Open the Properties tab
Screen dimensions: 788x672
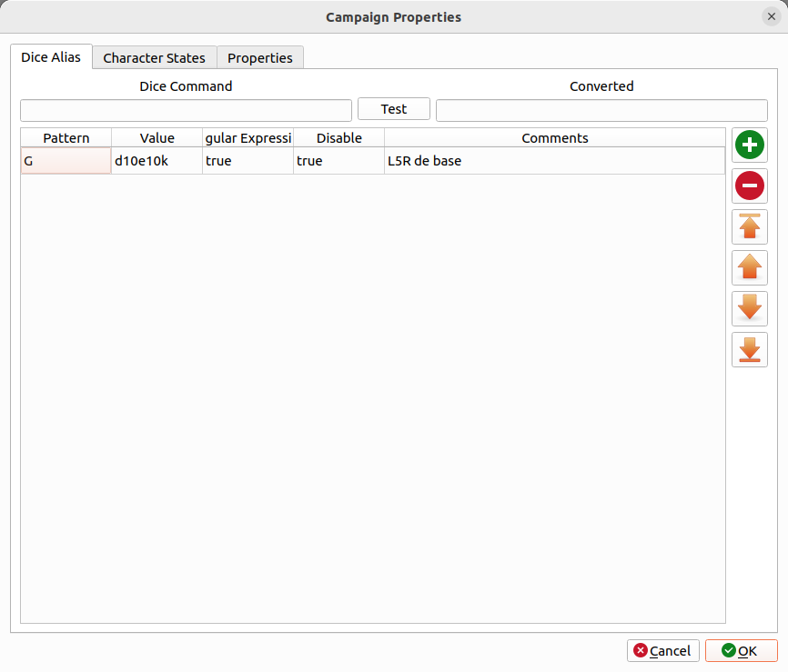pyautogui.click(x=259, y=57)
